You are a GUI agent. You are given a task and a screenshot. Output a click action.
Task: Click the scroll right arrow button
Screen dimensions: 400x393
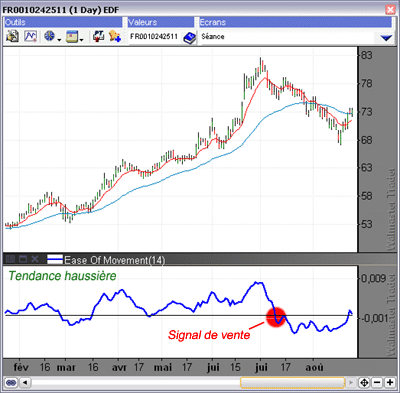click(351, 383)
